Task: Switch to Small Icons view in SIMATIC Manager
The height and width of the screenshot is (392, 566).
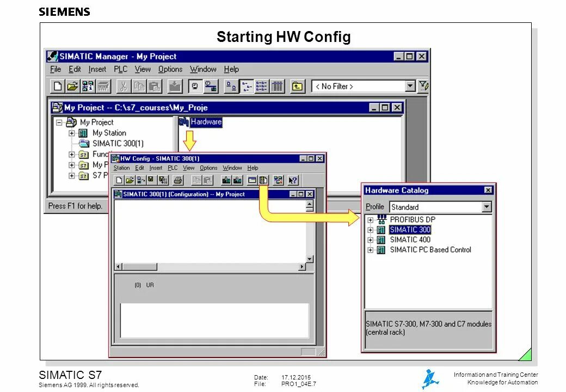Action: 246,86
